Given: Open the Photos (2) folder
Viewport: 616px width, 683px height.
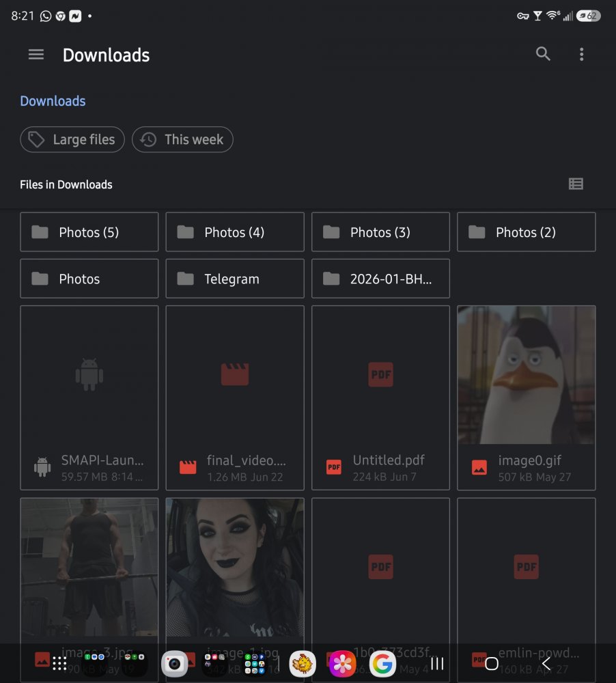Looking at the screenshot, I should coord(527,232).
